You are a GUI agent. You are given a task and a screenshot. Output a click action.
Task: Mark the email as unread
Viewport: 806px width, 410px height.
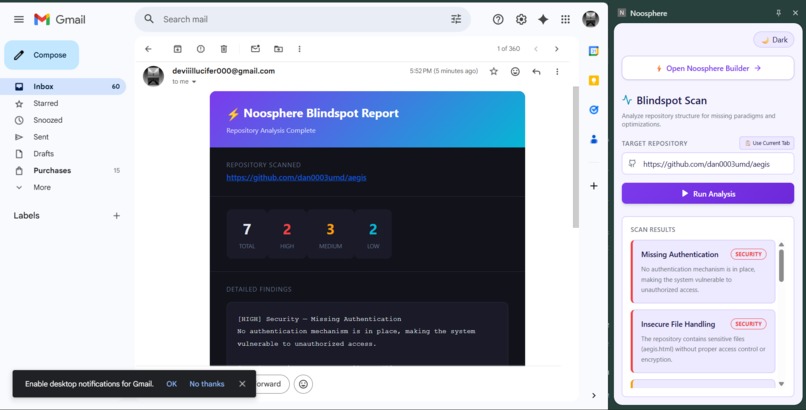click(255, 49)
